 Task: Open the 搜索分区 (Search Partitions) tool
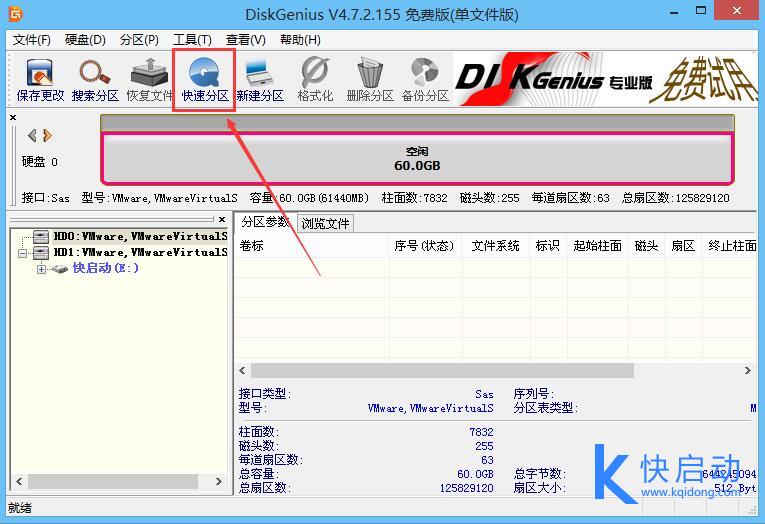tap(95, 80)
